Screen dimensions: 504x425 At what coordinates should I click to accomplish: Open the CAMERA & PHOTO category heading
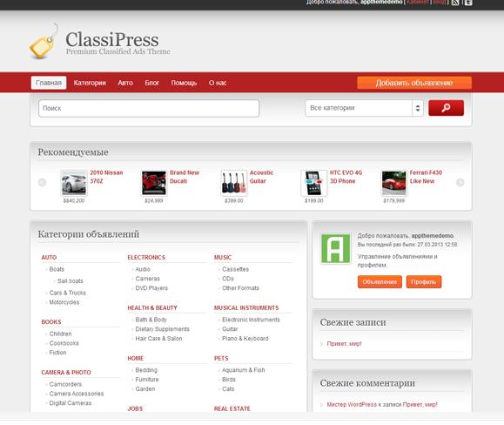pos(66,373)
